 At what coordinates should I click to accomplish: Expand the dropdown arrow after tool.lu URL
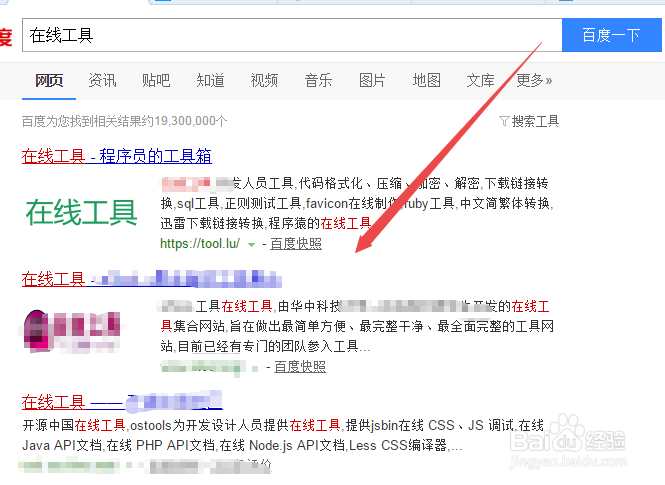click(251, 245)
